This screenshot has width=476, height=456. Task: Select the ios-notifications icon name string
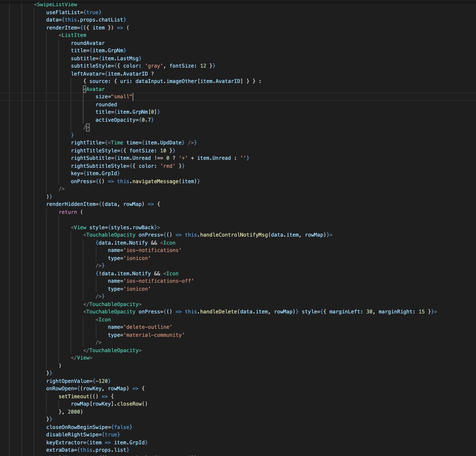pyautogui.click(x=153, y=250)
